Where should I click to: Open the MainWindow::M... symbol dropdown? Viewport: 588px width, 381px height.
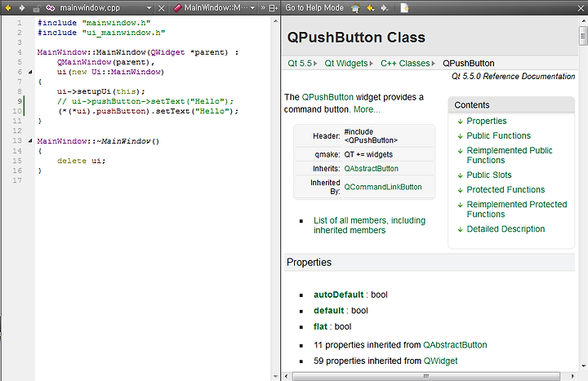[x=252, y=8]
